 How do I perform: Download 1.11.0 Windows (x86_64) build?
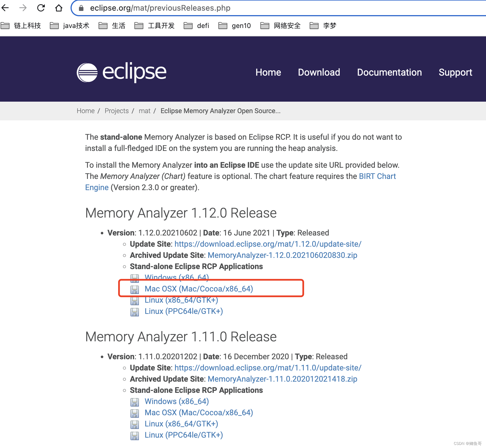click(x=177, y=401)
